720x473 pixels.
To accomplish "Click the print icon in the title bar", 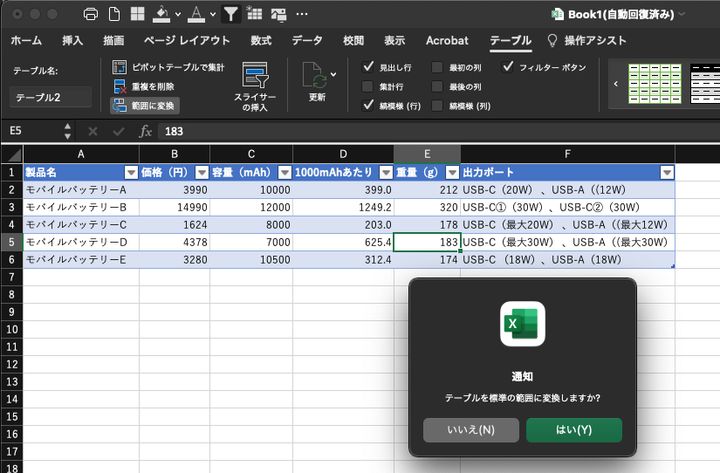I will tap(91, 14).
